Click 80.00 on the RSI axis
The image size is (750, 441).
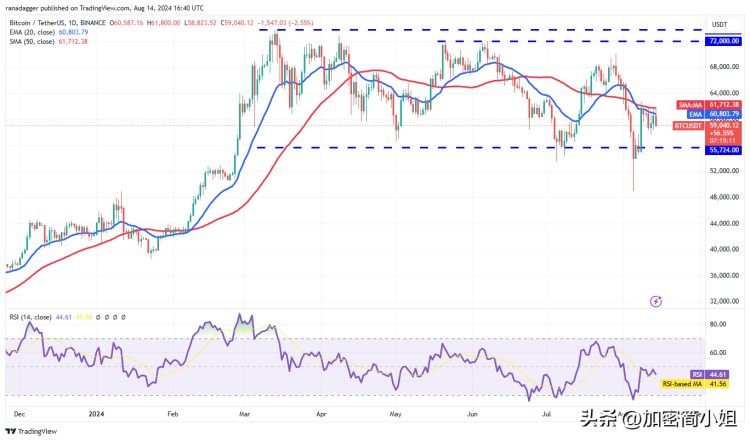pos(718,324)
